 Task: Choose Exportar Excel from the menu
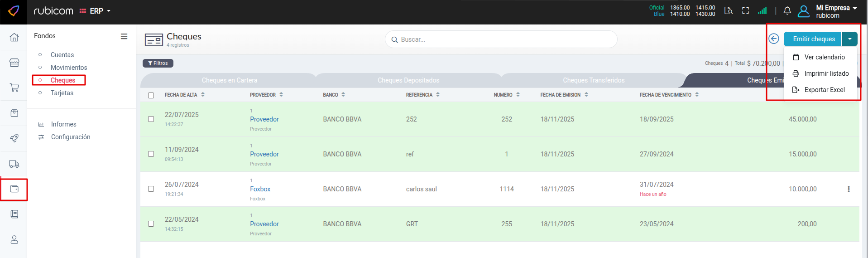click(824, 90)
